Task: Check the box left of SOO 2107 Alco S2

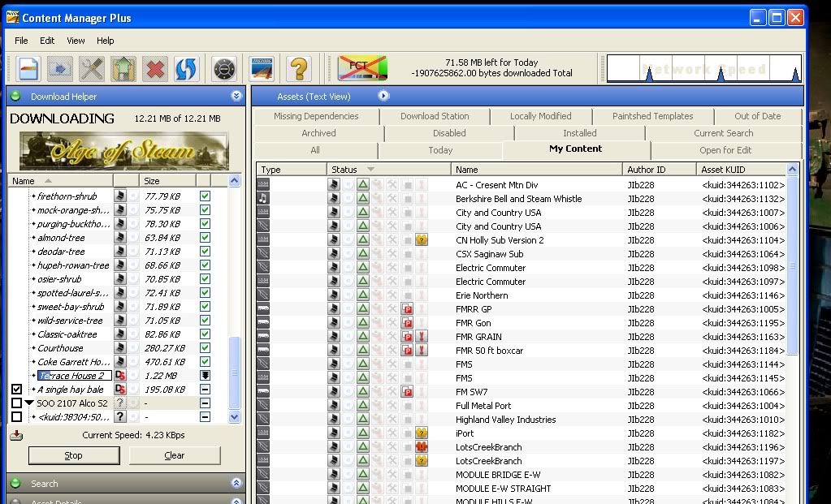Action: (x=17, y=403)
